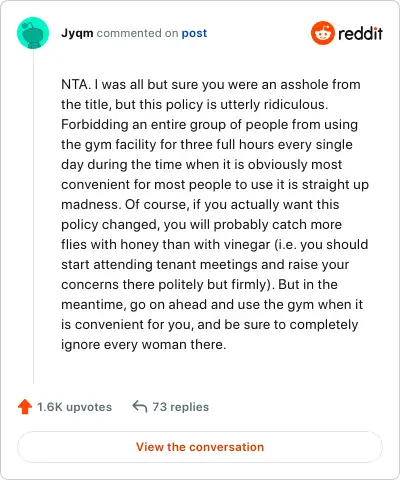400x480 pixels.
Task: Click the "View the conversation" button
Action: (200, 447)
